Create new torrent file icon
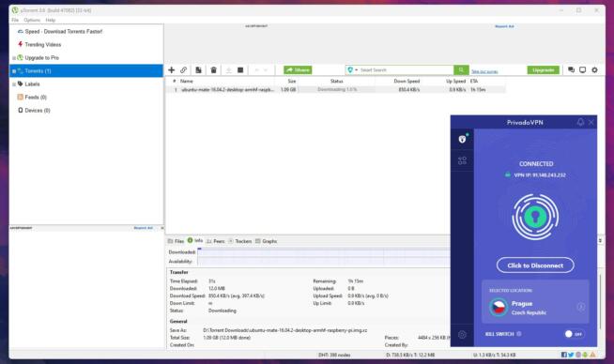This screenshot has height=364, width=614. click(x=198, y=70)
